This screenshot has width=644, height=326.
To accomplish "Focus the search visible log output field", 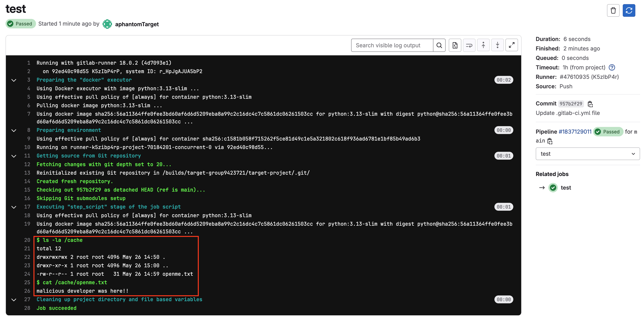I will point(392,45).
